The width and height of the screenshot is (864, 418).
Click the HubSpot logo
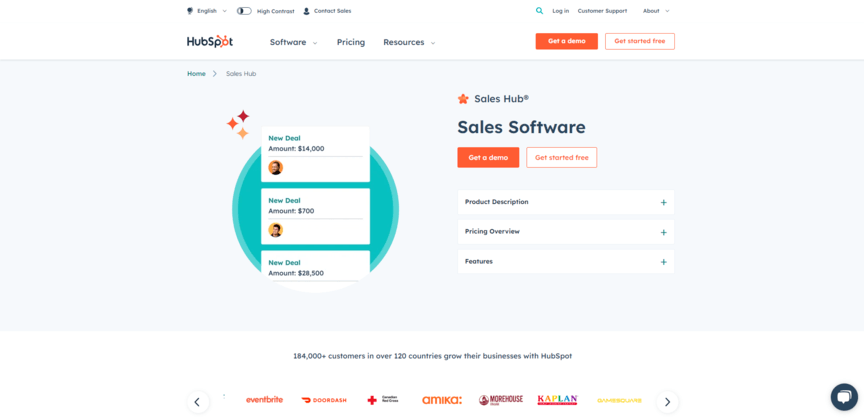pos(210,42)
